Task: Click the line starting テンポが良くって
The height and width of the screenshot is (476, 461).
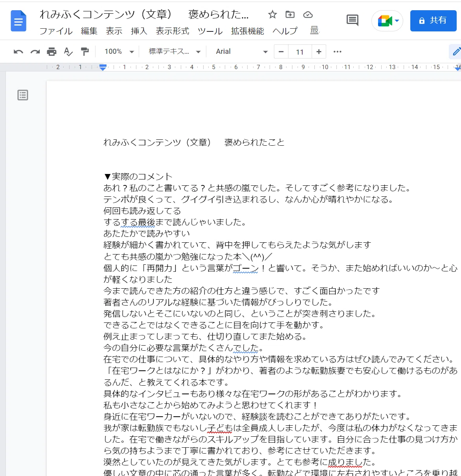Action: click(249, 200)
